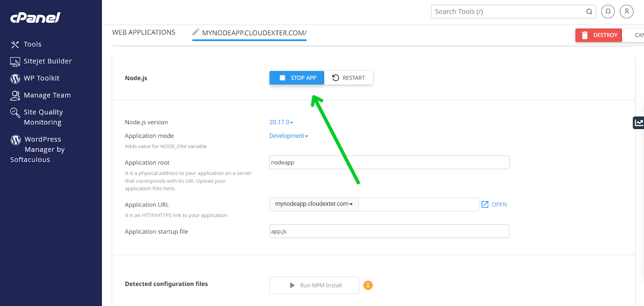Switch to the Web Applications tab
Viewport: 644px width, 306px height.
(x=144, y=33)
